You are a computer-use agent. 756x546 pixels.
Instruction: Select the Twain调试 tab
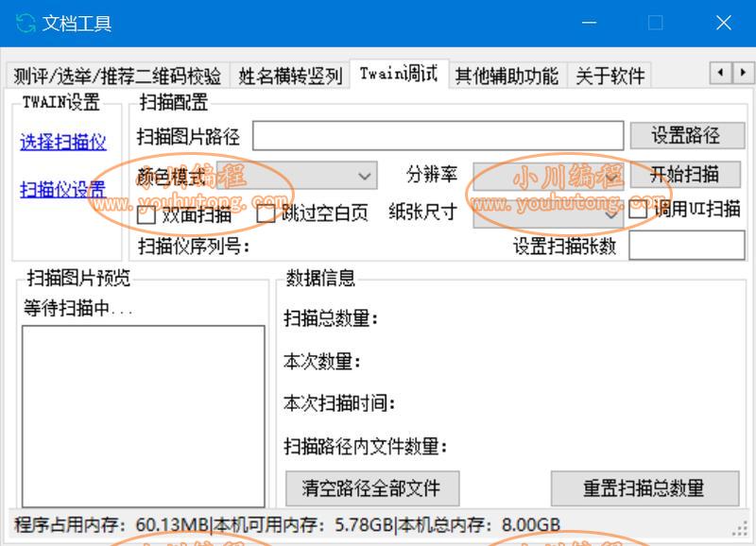point(399,74)
